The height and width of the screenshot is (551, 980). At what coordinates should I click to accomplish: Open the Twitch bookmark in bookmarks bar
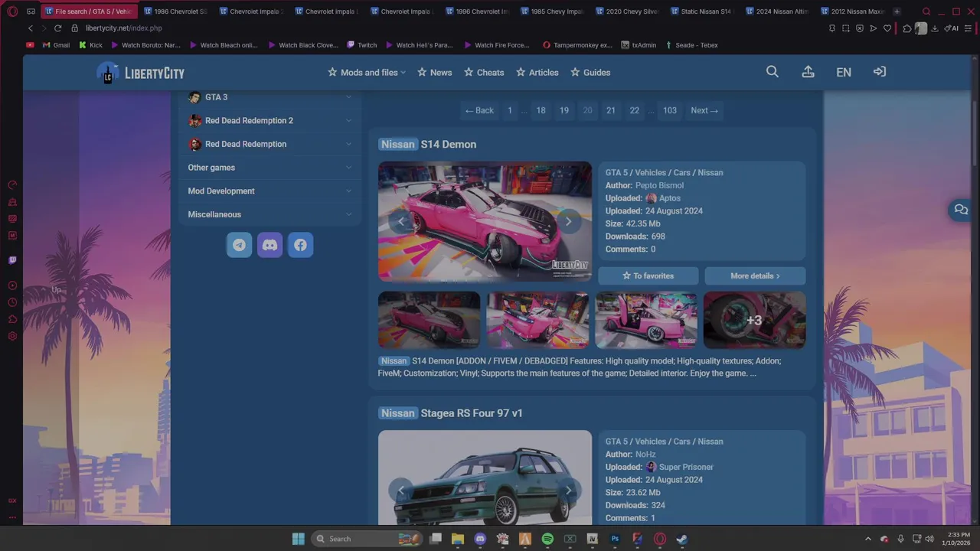[x=361, y=45]
